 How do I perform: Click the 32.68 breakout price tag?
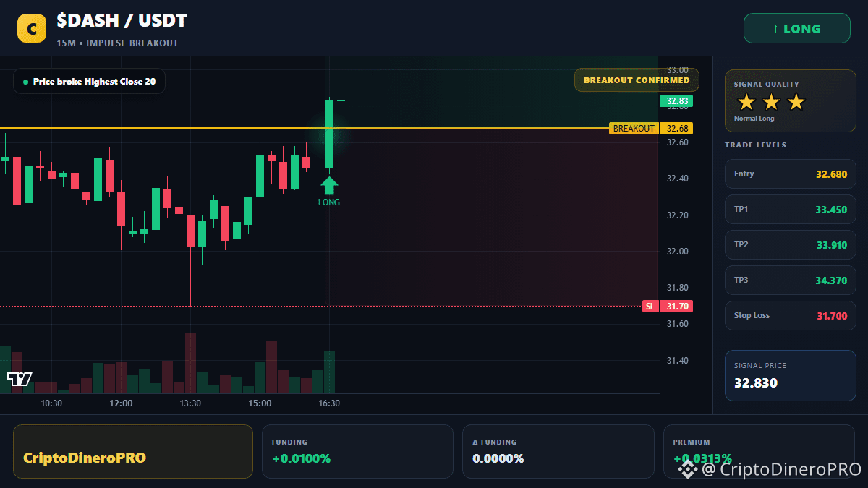tap(676, 129)
